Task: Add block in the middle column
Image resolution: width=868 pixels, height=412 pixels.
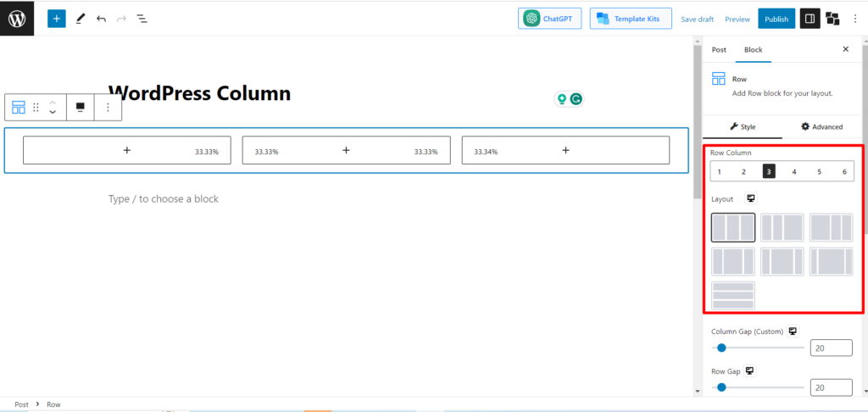Action: point(346,150)
